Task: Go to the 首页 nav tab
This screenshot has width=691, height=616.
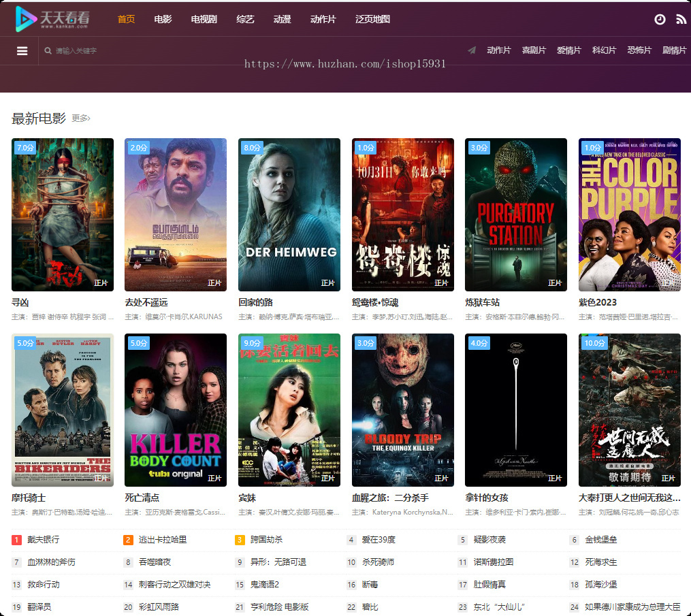Action: (x=126, y=19)
